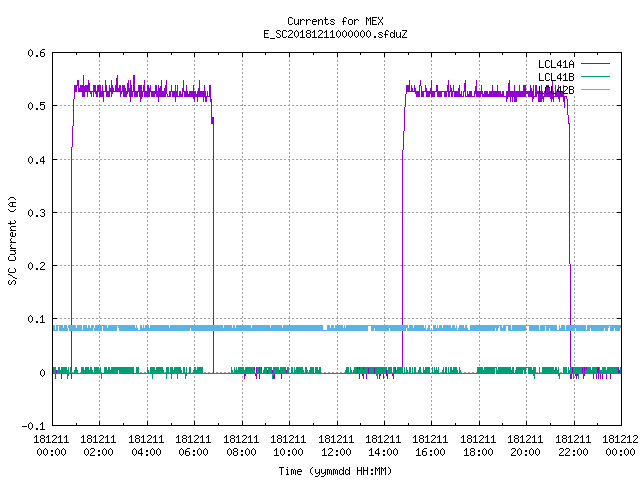Click the x-axis tick 181211 12:00

[336, 446]
